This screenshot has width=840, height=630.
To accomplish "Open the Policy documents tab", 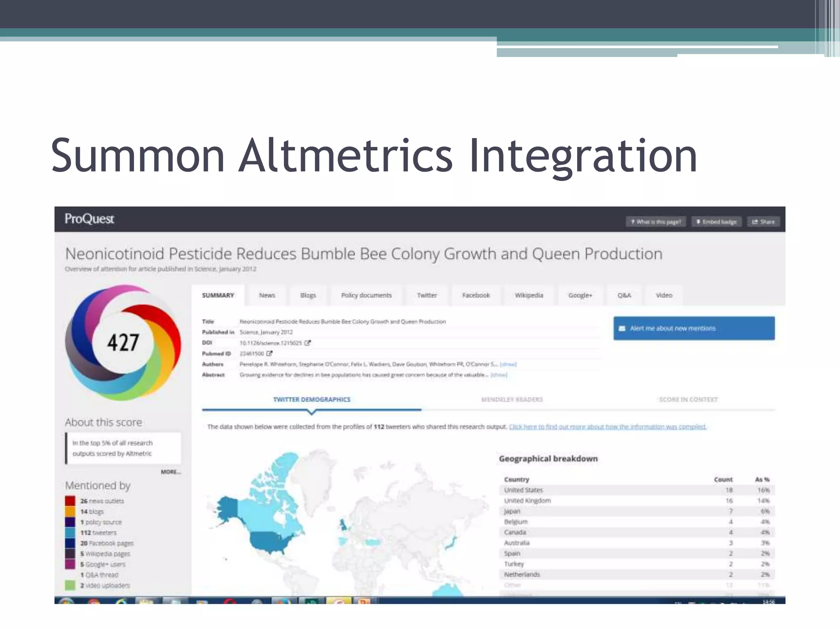I will 366,295.
